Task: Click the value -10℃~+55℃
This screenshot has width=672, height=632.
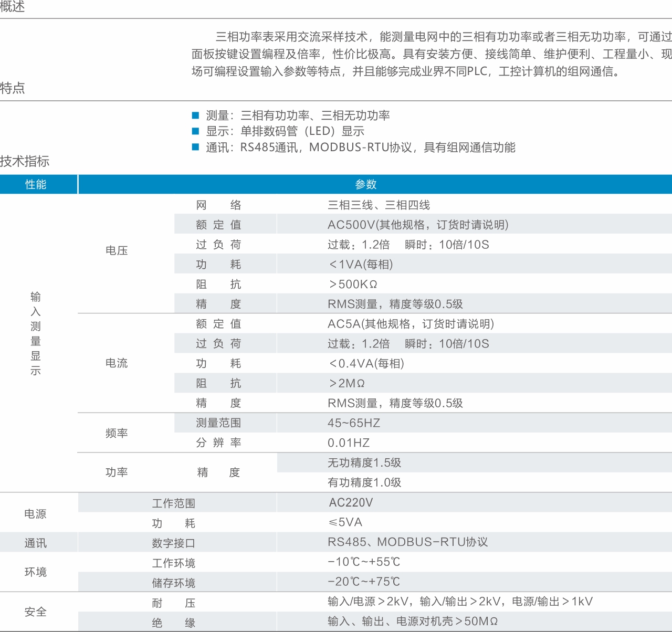Action: click(x=364, y=562)
